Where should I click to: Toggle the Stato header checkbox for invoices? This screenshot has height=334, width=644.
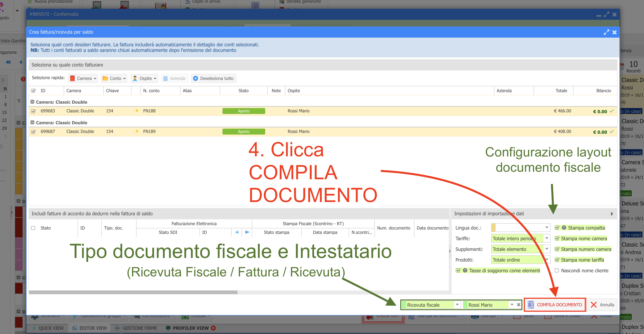pos(33,228)
